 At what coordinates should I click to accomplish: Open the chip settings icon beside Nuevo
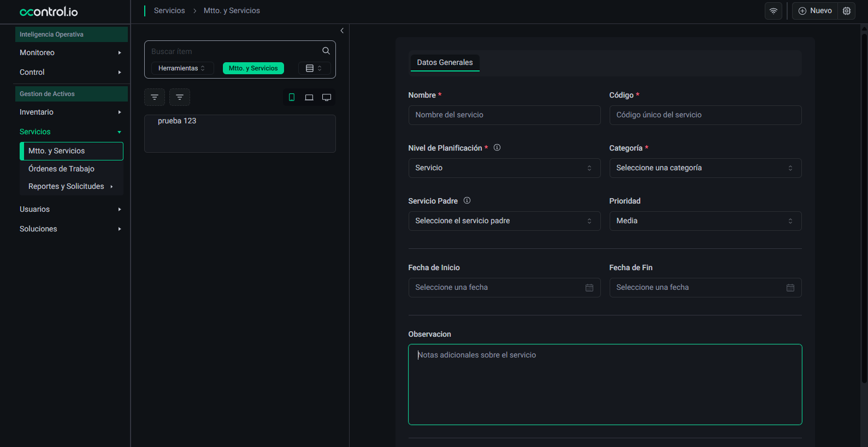coord(846,11)
